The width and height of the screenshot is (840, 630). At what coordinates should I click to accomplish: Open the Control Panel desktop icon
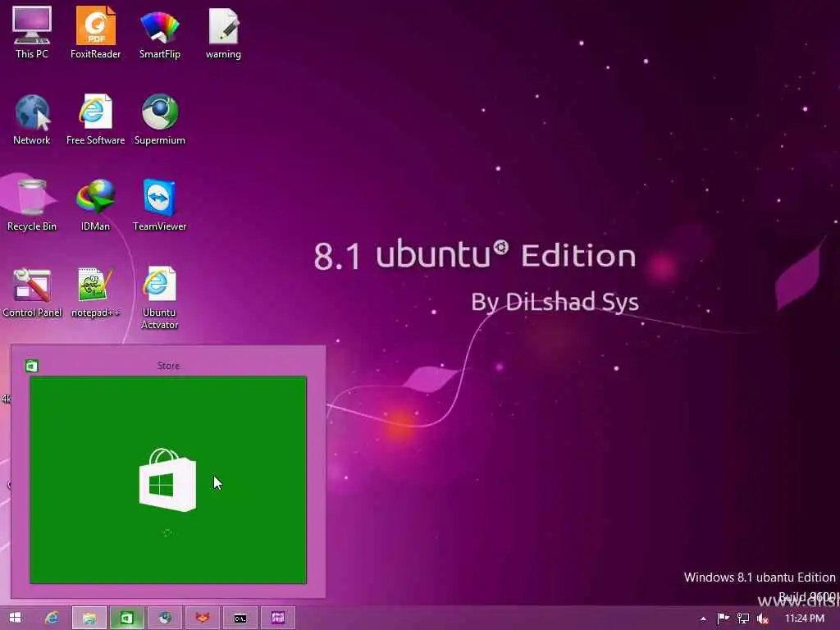click(32, 292)
